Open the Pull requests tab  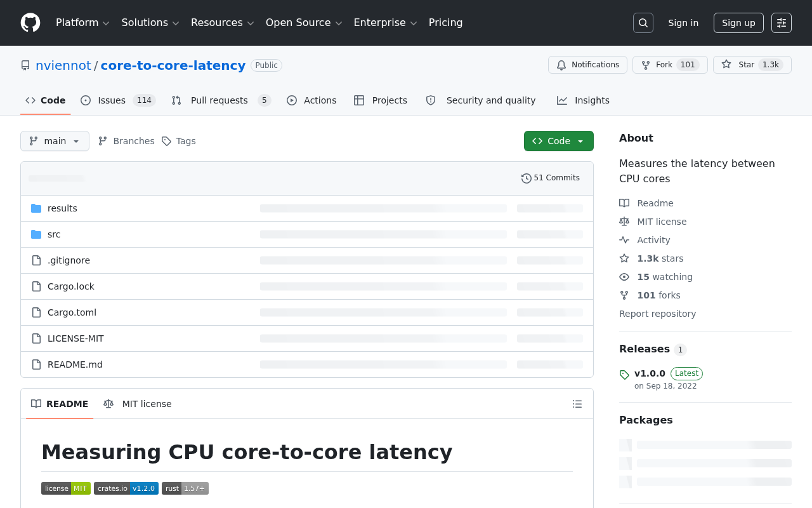pos(221,100)
